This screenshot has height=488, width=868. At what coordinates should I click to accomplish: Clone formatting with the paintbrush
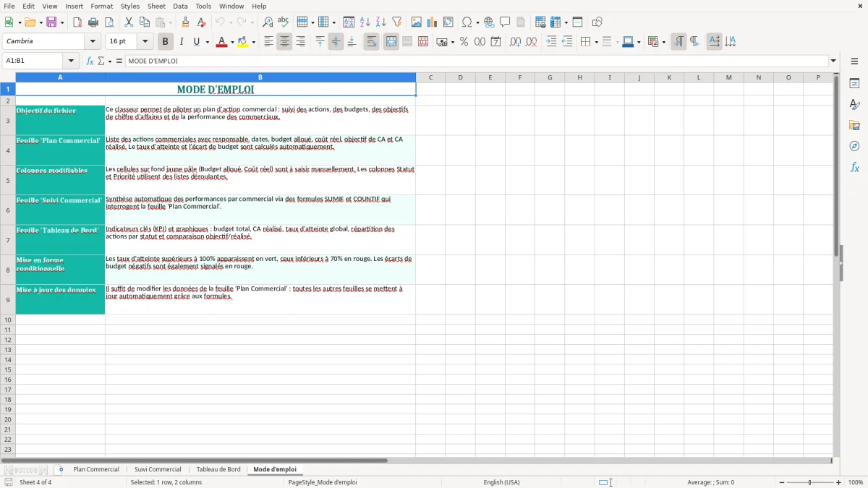(186, 22)
